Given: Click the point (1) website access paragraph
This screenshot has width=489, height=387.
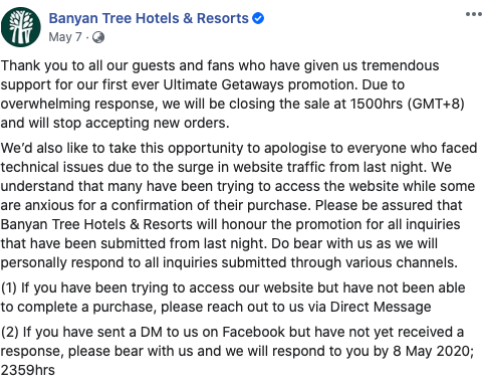Looking at the screenshot, I should point(233,297).
